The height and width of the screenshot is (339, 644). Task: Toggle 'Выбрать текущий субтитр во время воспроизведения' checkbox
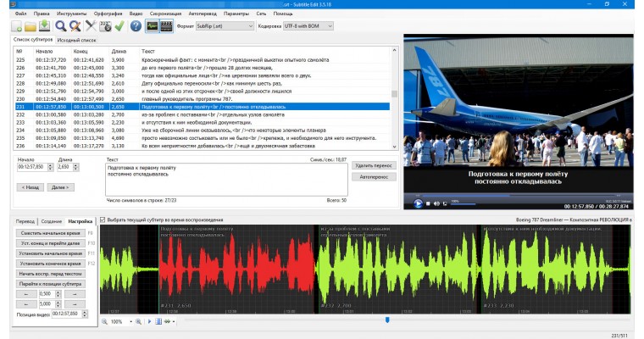tap(103, 220)
